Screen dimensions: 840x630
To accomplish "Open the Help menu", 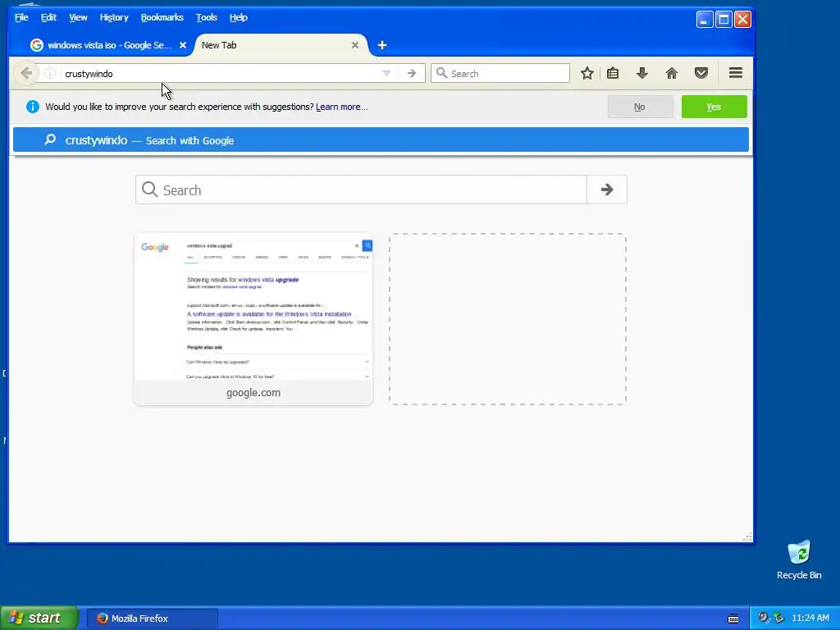I will point(239,17).
